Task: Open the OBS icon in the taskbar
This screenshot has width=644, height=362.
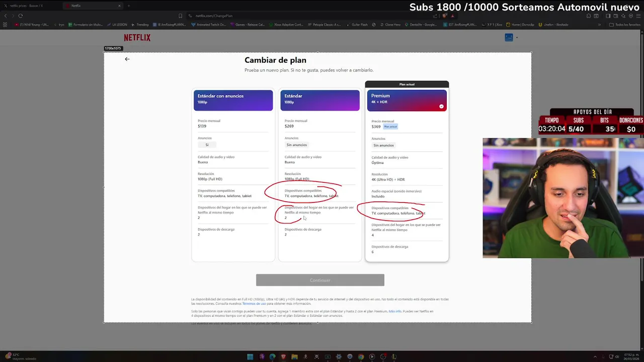Action: pos(383,357)
